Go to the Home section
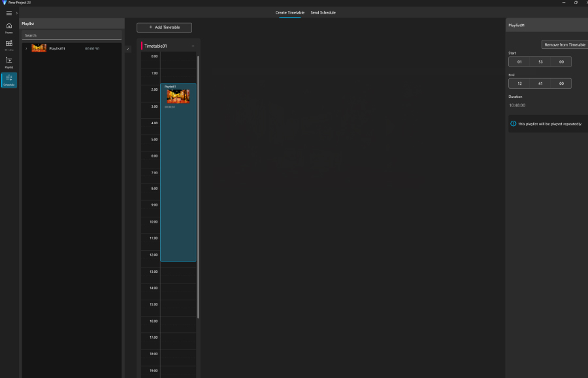 point(9,27)
